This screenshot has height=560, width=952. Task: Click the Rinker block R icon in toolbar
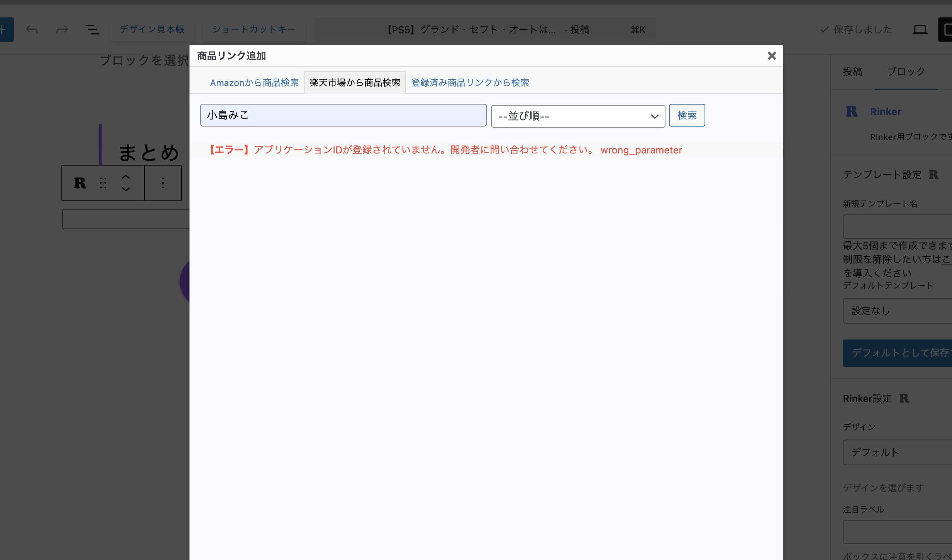pos(80,183)
